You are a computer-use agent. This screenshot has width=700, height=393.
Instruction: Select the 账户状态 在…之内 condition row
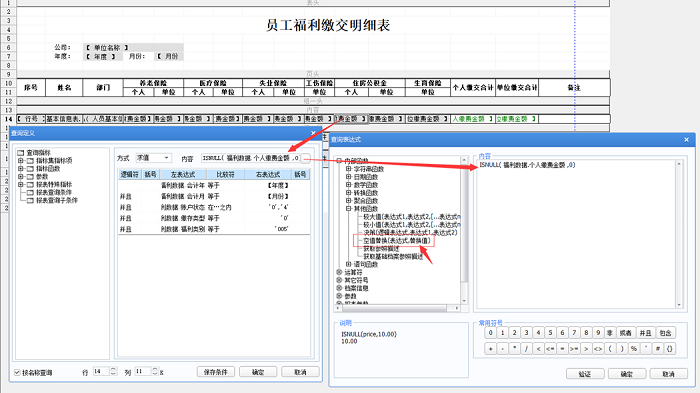214,208
